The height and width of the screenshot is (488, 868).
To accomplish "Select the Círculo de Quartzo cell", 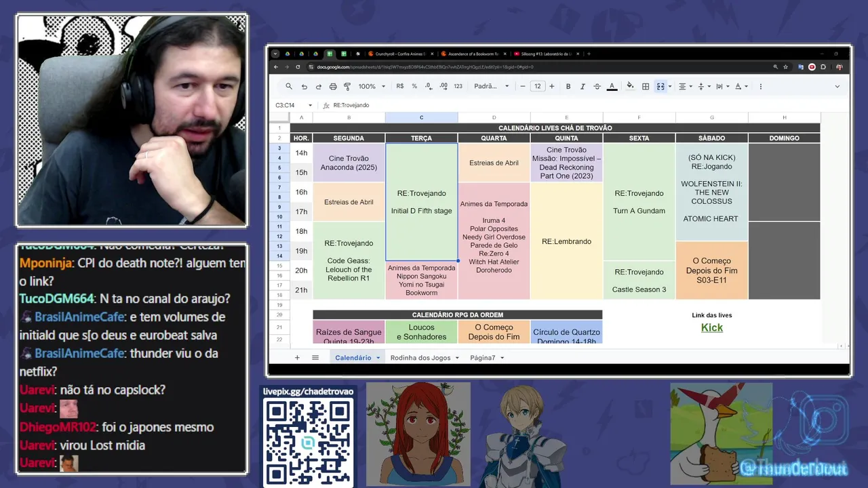I will pyautogui.click(x=566, y=332).
